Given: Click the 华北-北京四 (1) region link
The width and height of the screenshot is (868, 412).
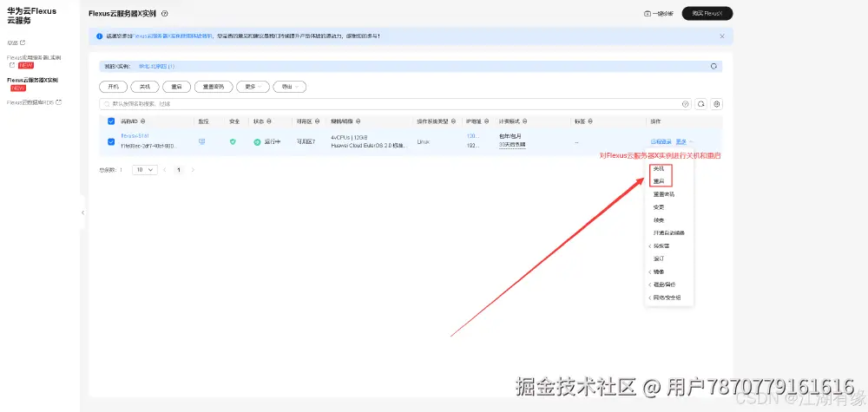Looking at the screenshot, I should click(156, 67).
